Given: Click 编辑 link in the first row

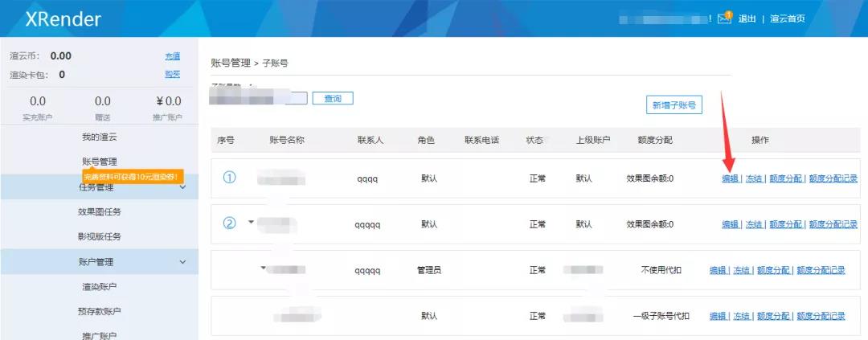Looking at the screenshot, I should tap(730, 179).
